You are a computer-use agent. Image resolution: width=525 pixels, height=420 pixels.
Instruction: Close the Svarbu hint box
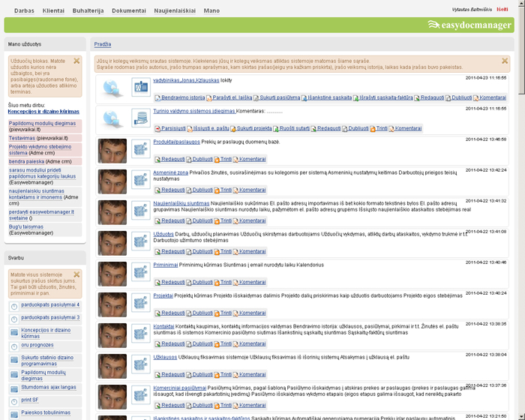point(76,274)
